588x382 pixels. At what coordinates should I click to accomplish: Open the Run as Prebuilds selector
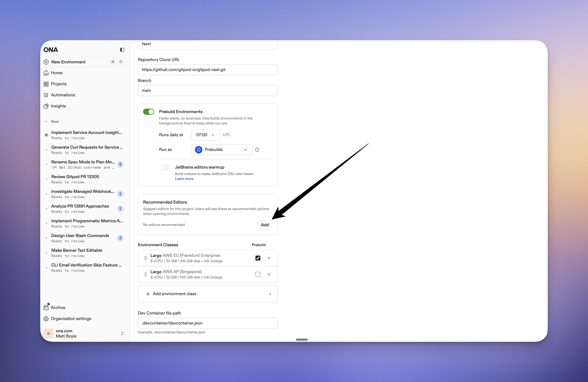pos(221,150)
